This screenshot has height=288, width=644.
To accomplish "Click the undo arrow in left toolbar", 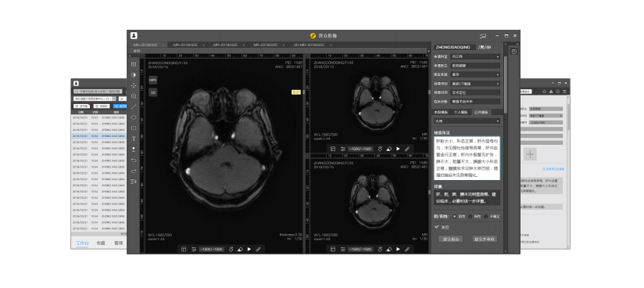I will [134, 160].
